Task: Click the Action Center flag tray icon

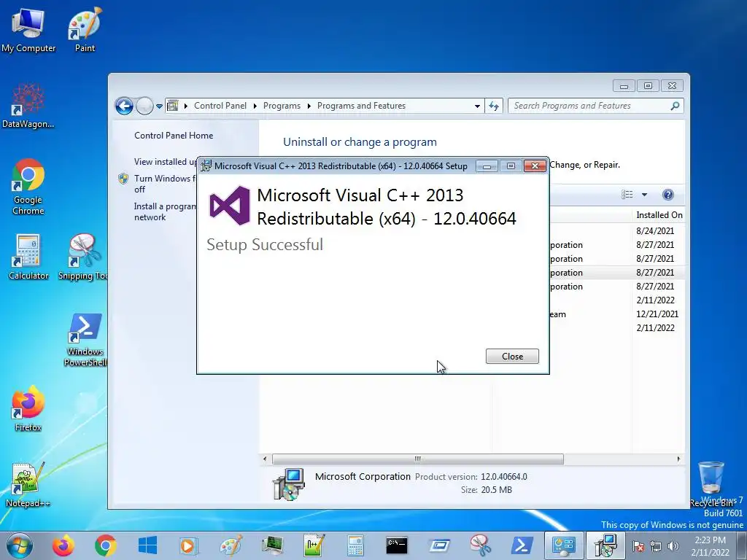Action: click(638, 547)
